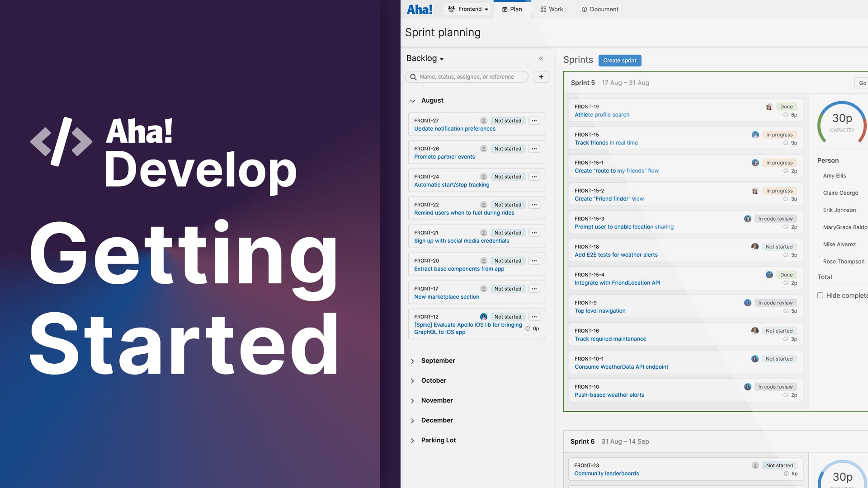Click the Done status on FRONT-19
868x488 pixels.
(x=786, y=107)
